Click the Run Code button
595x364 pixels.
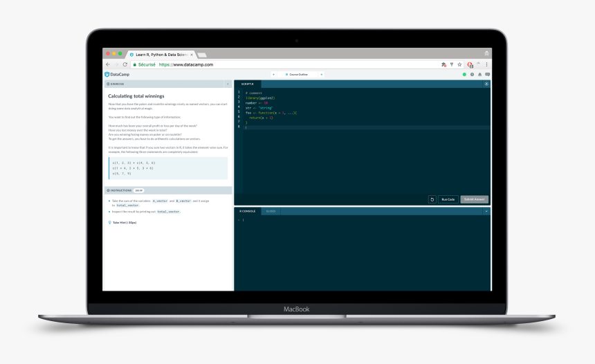point(448,199)
